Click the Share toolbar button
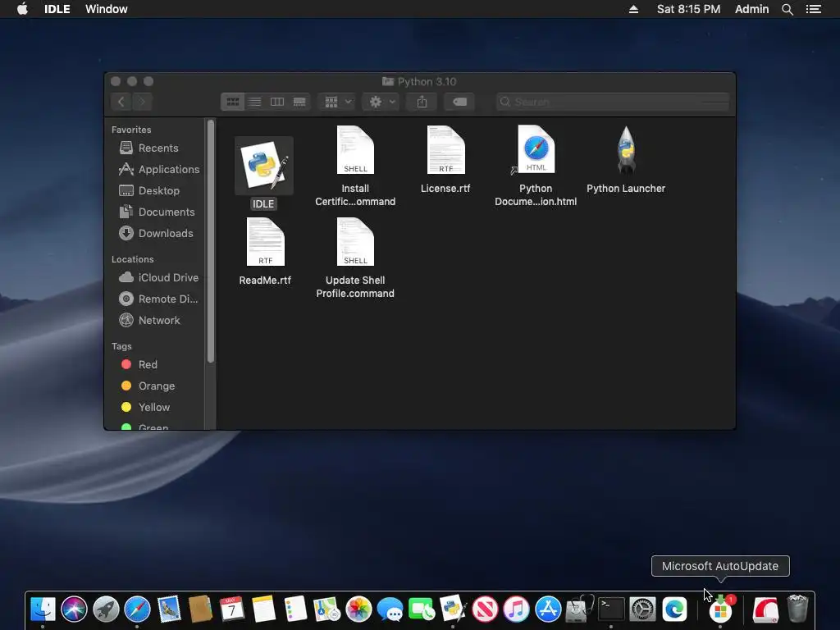Screen dimensions: 840x630 (422, 102)
